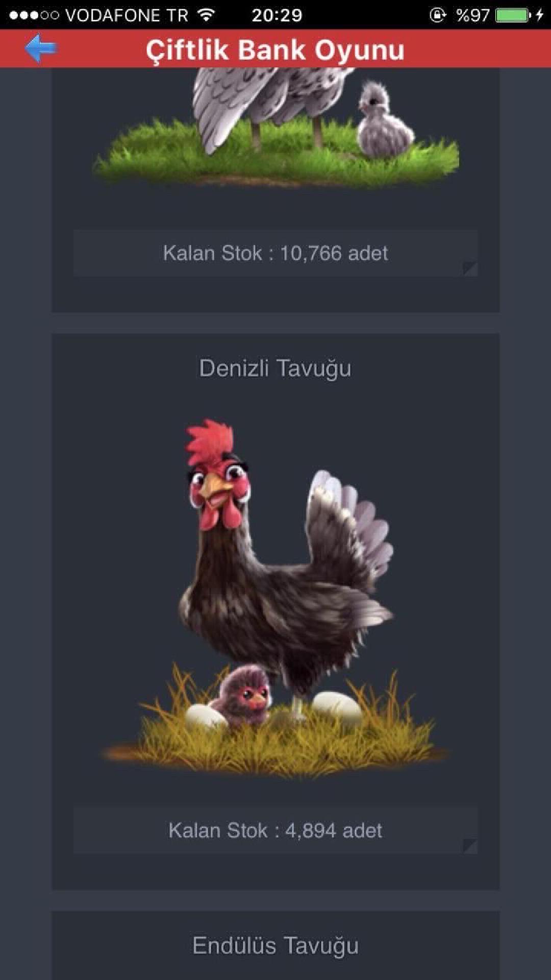The image size is (551, 980).
Task: Tap the cellular signal dots icon
Action: click(x=34, y=15)
